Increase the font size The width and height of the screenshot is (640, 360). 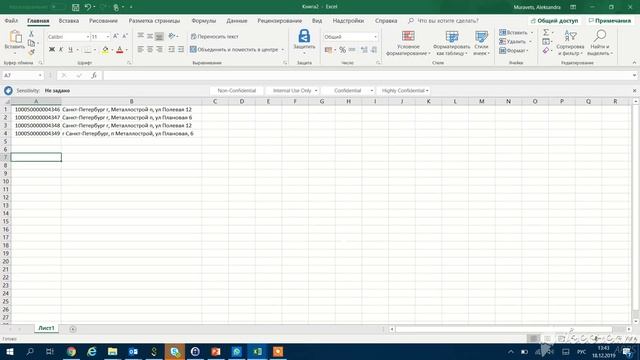116,36
